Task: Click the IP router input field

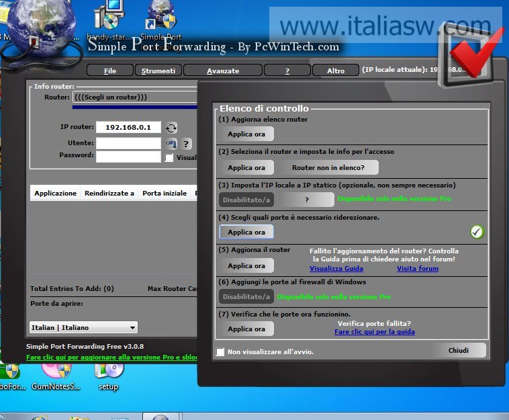Action: tap(128, 127)
